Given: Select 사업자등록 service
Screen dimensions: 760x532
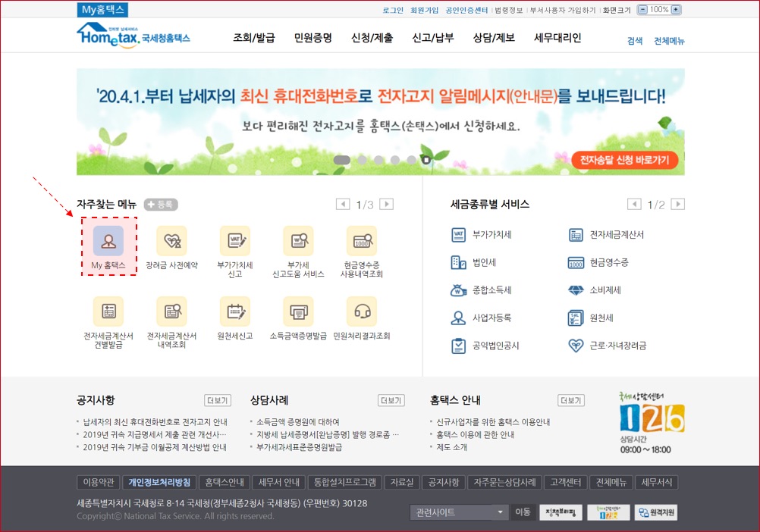Looking at the screenshot, I should (482, 318).
